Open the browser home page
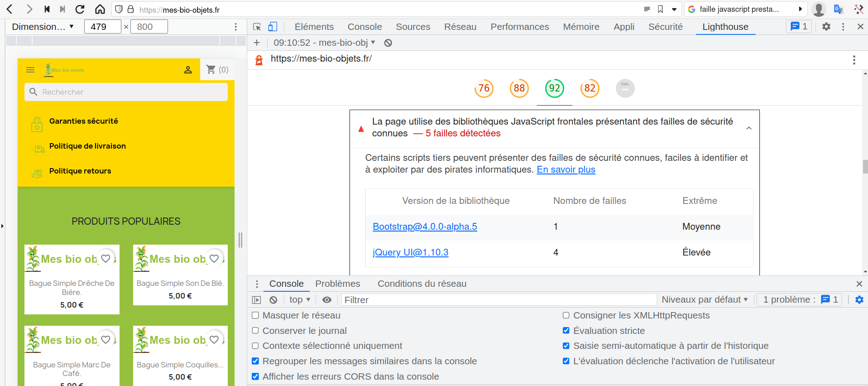This screenshot has height=386, width=868. pyautogui.click(x=100, y=9)
